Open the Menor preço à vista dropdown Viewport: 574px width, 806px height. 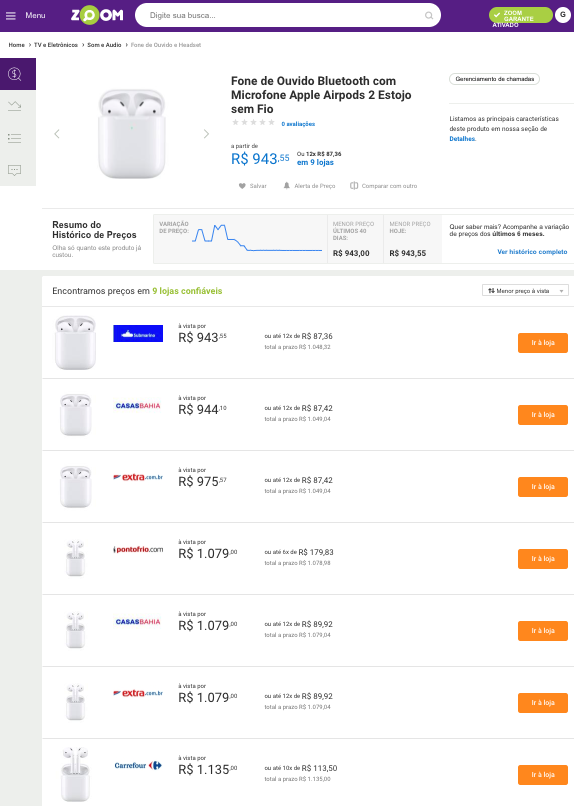(525, 290)
